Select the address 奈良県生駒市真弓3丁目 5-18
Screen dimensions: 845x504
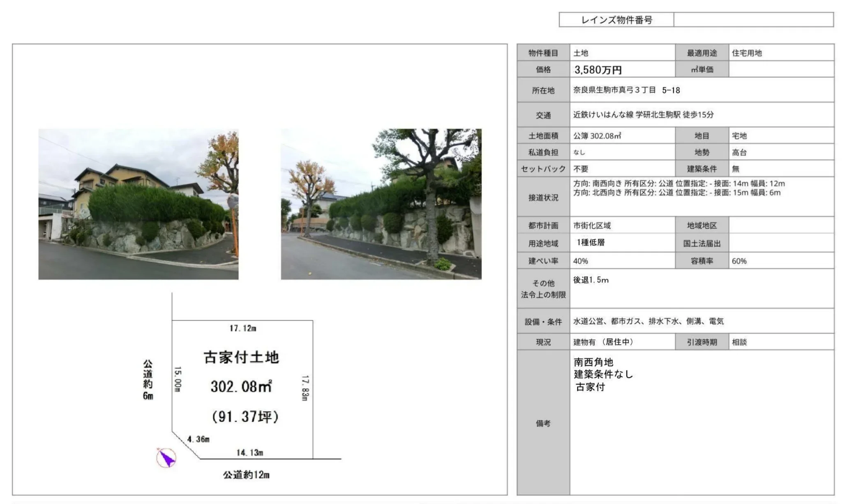tap(627, 90)
